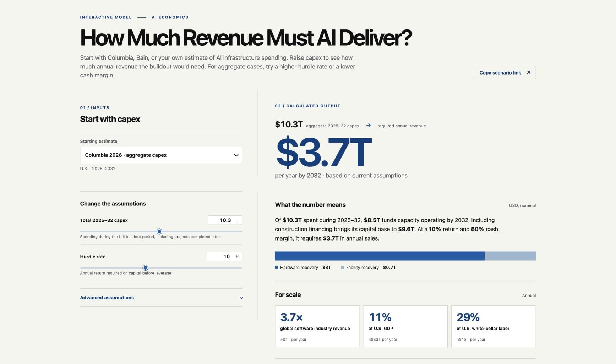This screenshot has height=364, width=616.
Task: Click the For scale heading
Action: (x=288, y=295)
